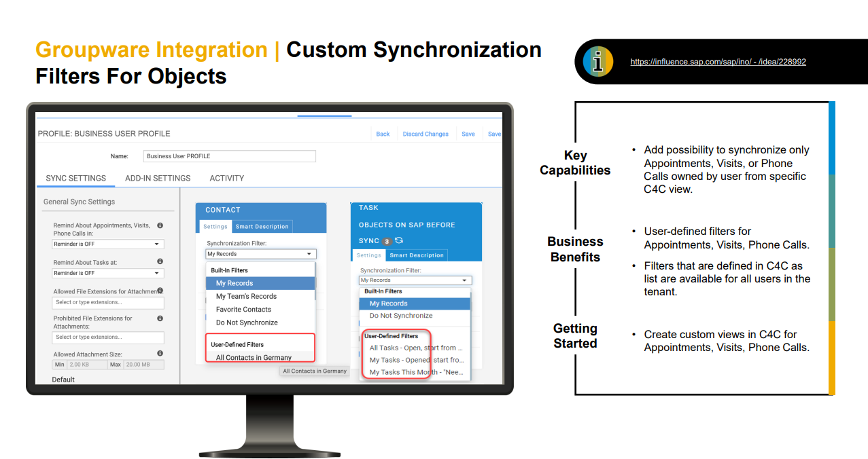Open the Remind About Tasks reminder dropdown

[x=108, y=273]
